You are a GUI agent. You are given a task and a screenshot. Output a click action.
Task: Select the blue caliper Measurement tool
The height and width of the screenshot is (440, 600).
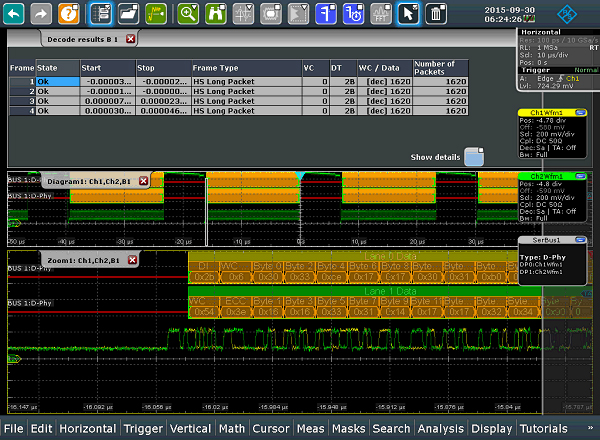tap(326, 14)
